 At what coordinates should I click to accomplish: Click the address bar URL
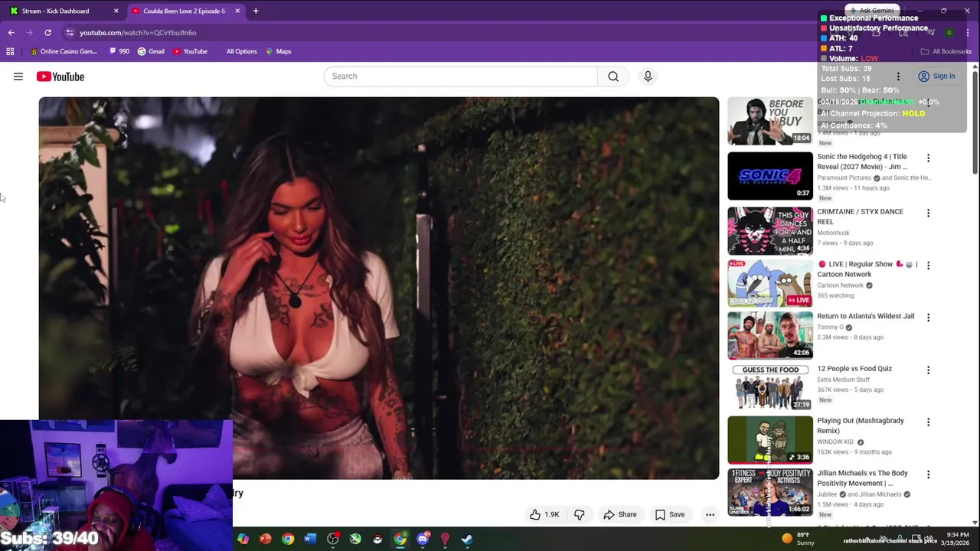tap(138, 32)
